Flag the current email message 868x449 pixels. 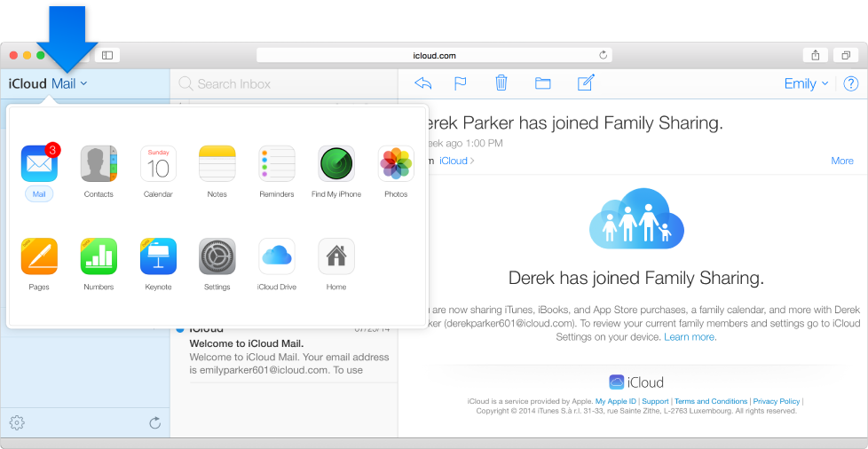[x=461, y=83]
